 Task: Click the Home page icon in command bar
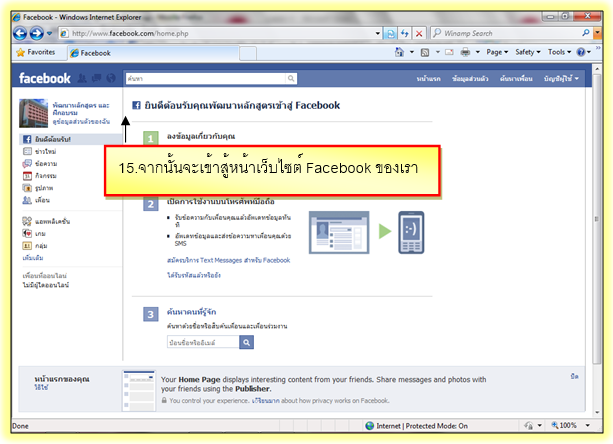pos(399,52)
